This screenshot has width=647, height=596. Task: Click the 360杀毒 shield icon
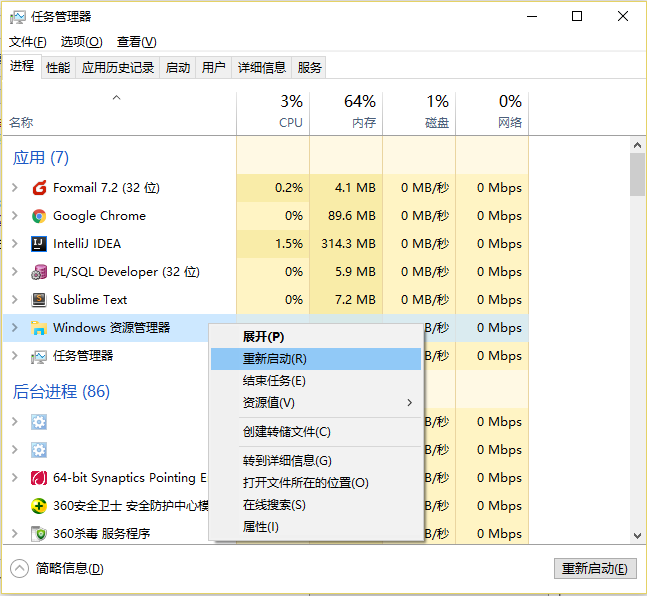click(x=39, y=534)
